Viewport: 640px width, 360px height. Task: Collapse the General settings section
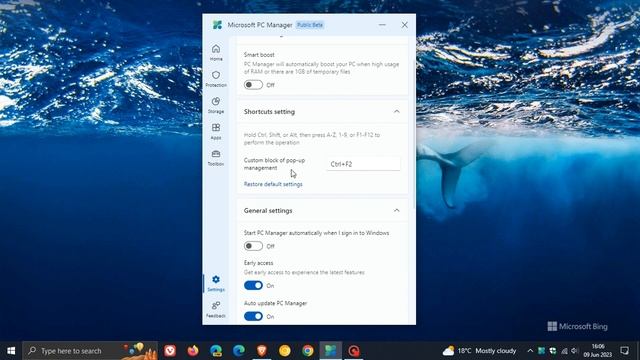pyautogui.click(x=396, y=211)
